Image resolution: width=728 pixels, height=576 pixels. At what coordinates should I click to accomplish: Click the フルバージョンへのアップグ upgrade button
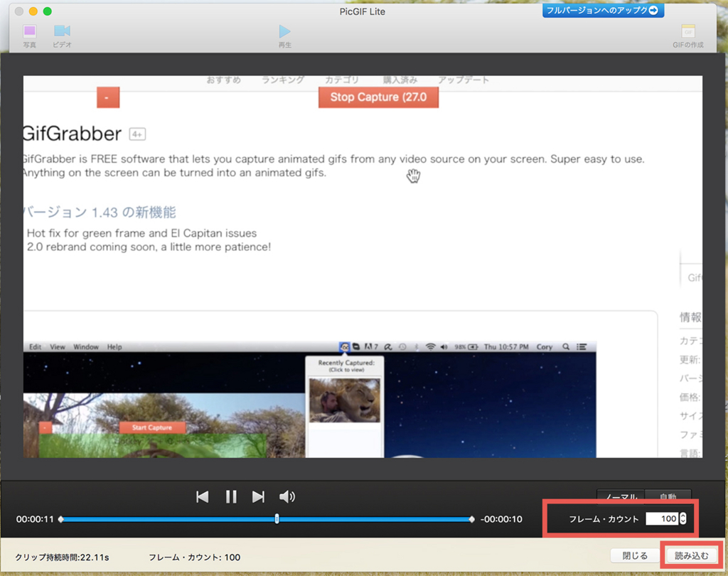click(x=603, y=10)
